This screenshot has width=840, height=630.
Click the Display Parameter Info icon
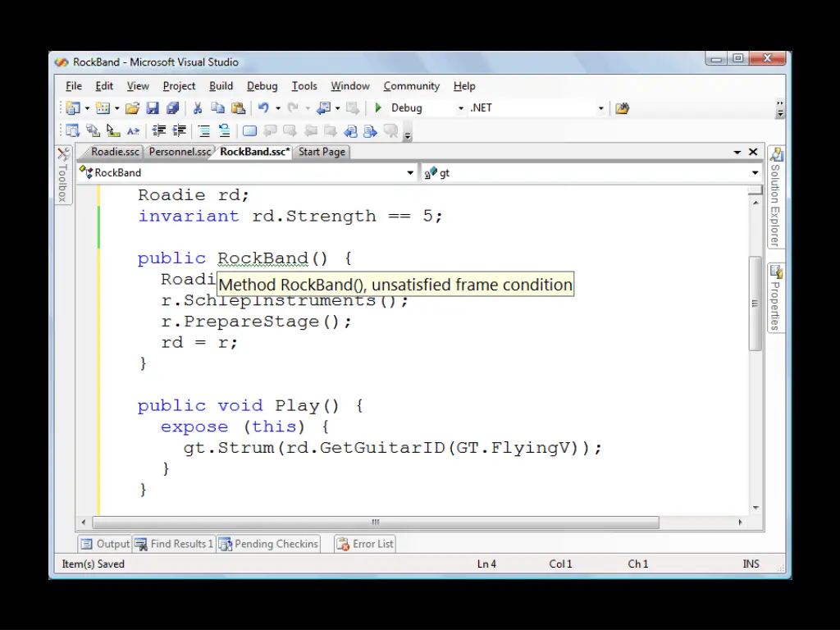tap(93, 130)
